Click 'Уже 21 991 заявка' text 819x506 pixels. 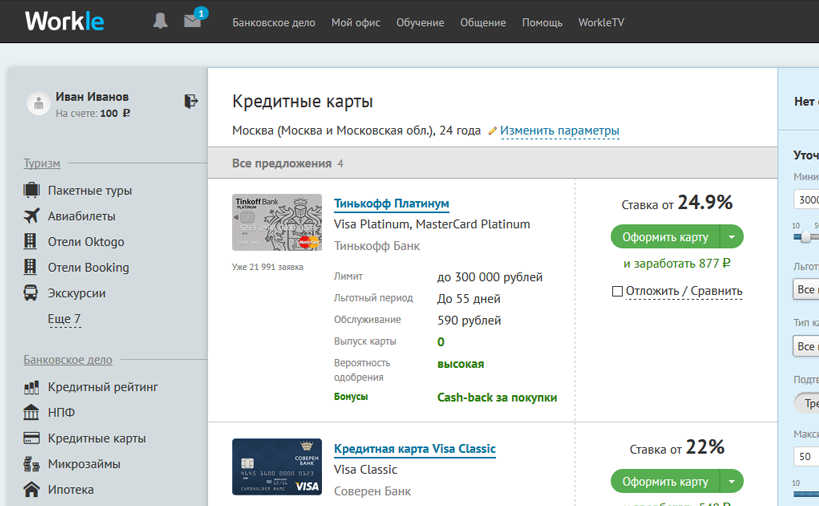pos(267,267)
